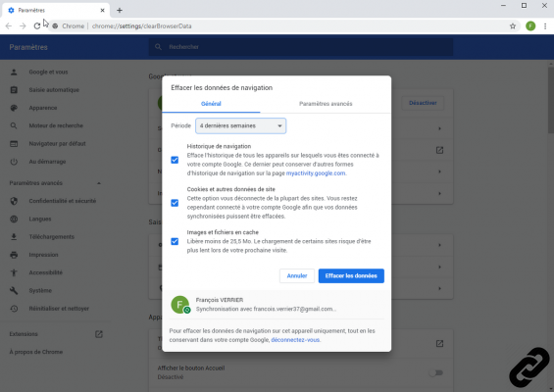This screenshot has height=392, width=554.
Task: Uncheck Cookies et autres données de site
Action: pos(175,203)
